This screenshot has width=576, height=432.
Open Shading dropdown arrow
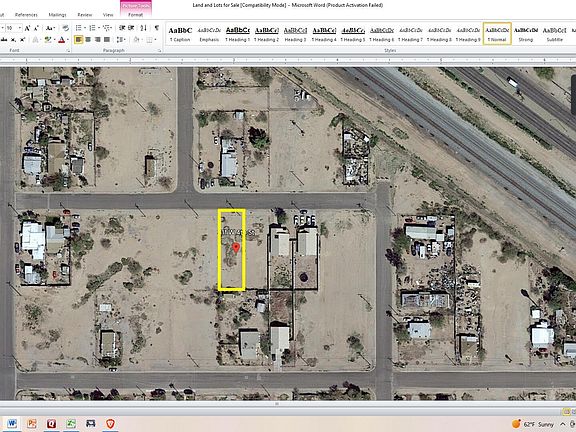click(x=142, y=39)
